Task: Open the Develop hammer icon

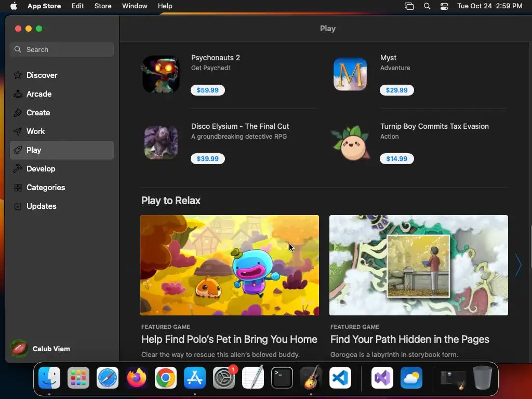Action: point(18,169)
